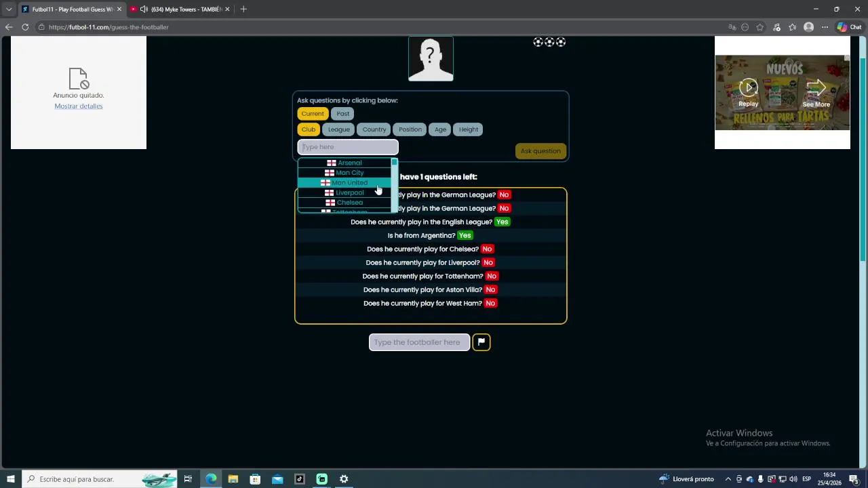The image size is (868, 488).
Task: Select the Club question category
Action: 309,129
